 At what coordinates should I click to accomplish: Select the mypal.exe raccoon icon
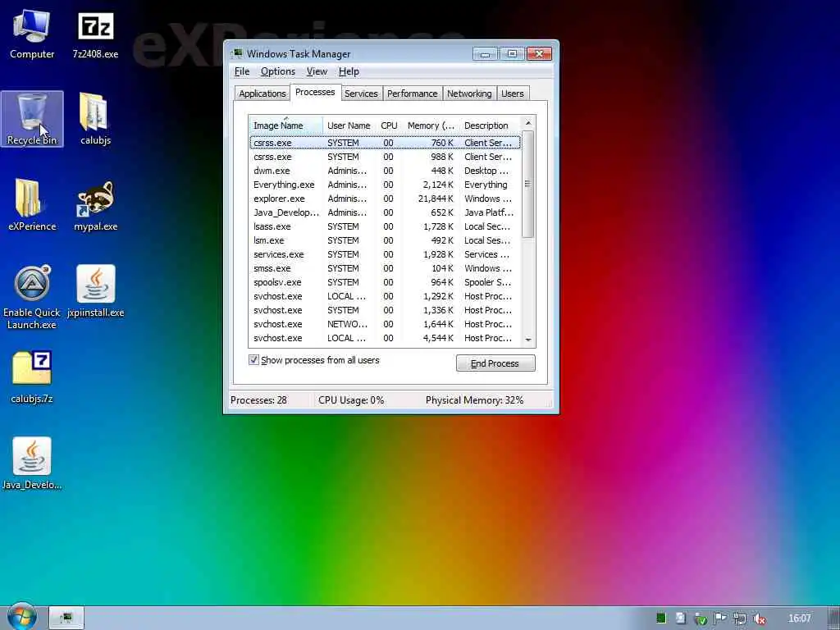click(x=95, y=205)
